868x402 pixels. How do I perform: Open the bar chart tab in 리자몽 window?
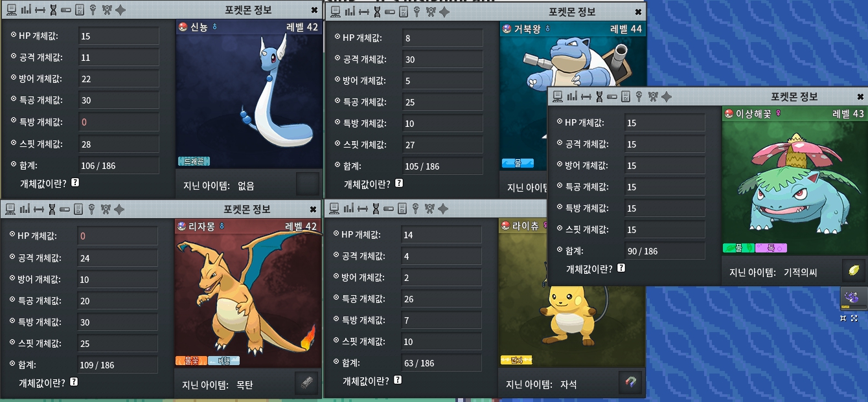(x=25, y=209)
